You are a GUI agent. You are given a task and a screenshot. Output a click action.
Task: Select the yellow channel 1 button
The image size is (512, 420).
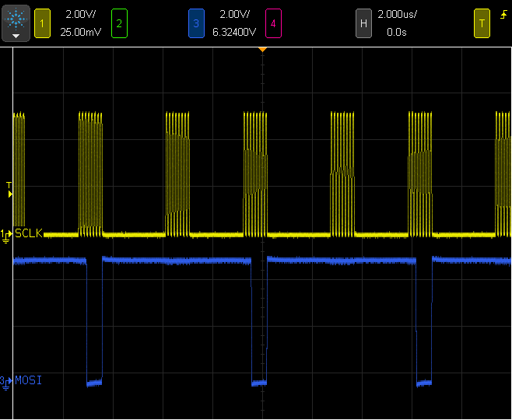(x=43, y=23)
